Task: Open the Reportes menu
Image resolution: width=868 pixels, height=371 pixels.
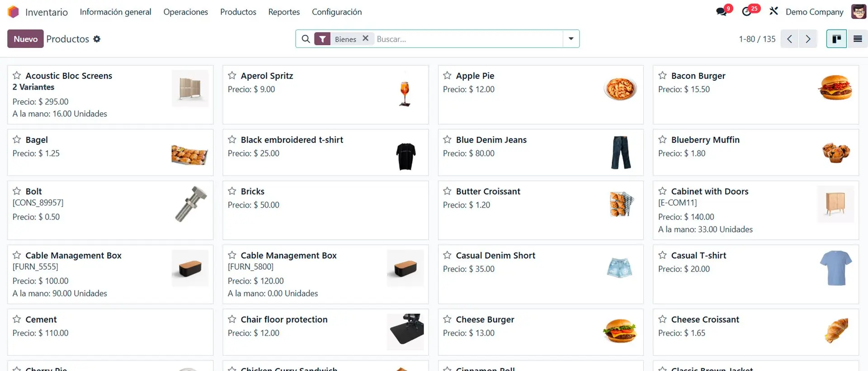Action: (284, 12)
